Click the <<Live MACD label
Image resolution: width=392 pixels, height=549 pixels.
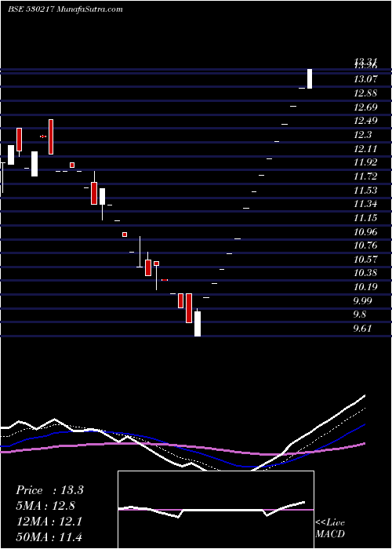(x=330, y=529)
